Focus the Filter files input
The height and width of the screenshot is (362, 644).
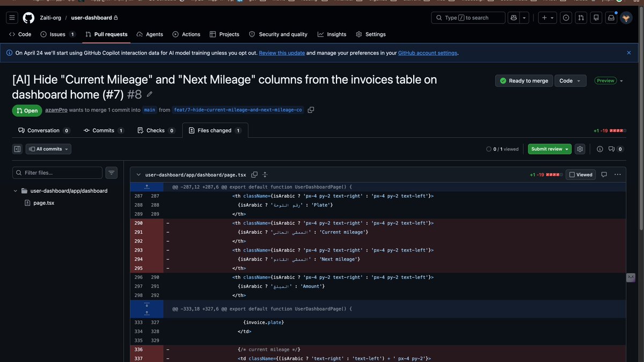[57, 173]
